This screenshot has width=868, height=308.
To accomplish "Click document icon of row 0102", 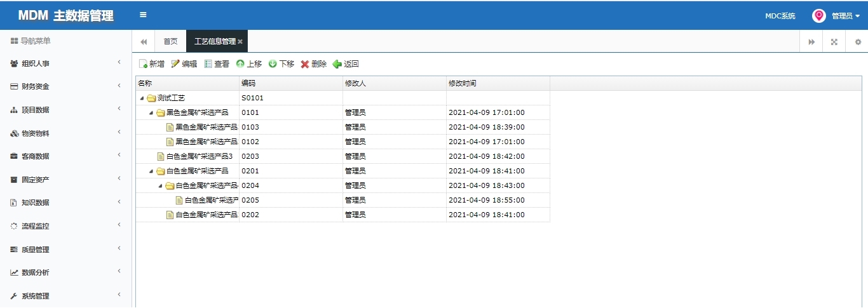I will coord(170,142).
